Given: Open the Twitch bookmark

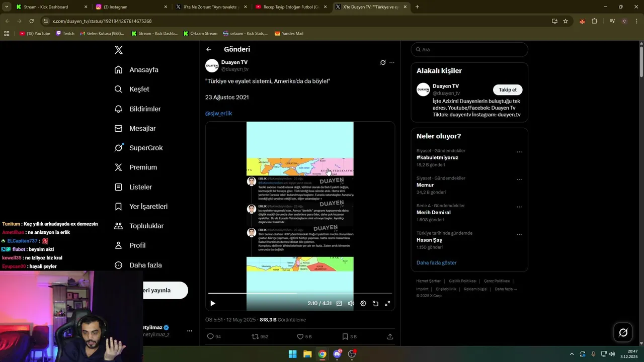Looking at the screenshot, I should [x=65, y=33].
